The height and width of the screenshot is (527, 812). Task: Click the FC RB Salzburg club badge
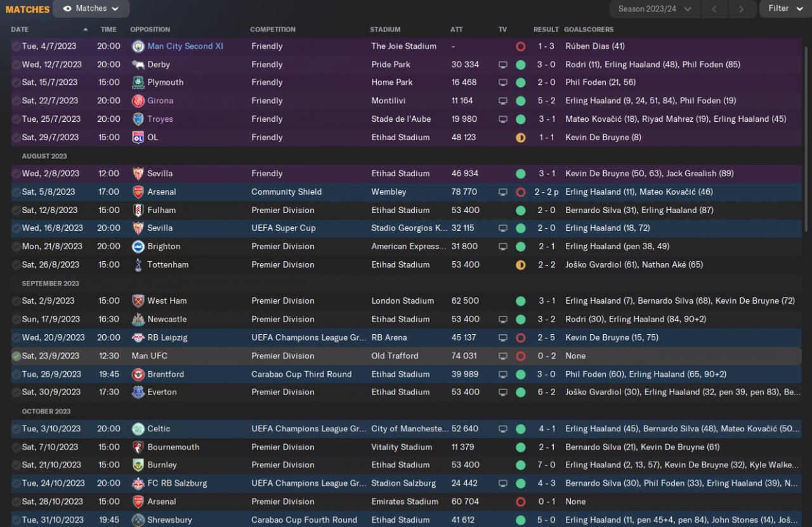coord(138,484)
